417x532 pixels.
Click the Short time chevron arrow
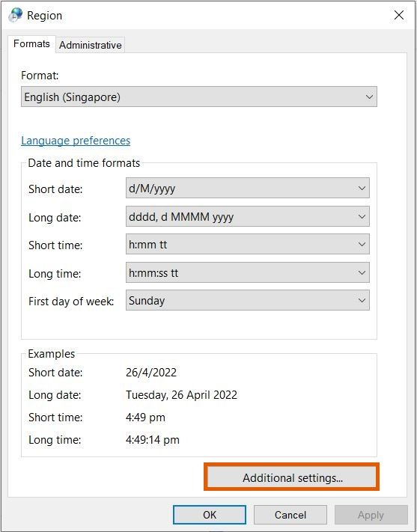coord(362,244)
